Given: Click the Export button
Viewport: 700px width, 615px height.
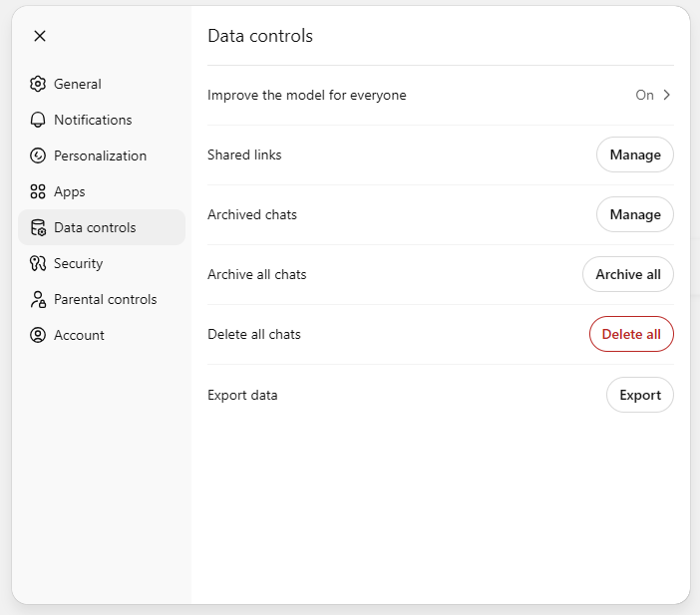Looking at the screenshot, I should [x=640, y=395].
